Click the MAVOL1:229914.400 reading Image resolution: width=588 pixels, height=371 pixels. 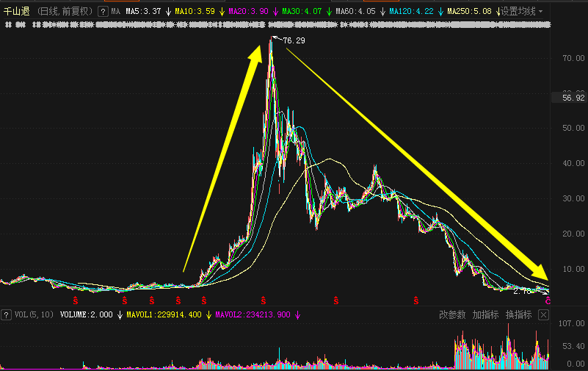coord(164,314)
